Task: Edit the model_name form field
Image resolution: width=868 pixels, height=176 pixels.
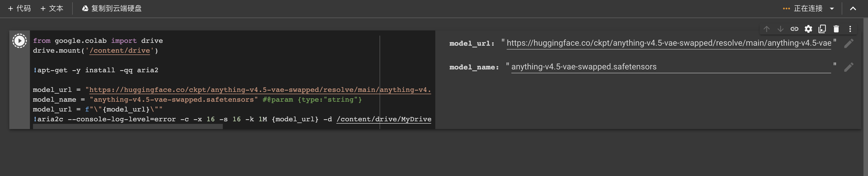Action: [671, 67]
